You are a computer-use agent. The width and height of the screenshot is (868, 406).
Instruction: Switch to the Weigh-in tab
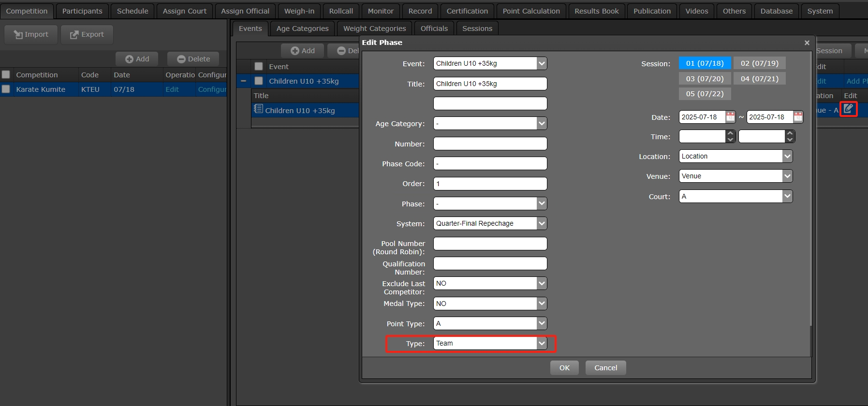point(299,11)
